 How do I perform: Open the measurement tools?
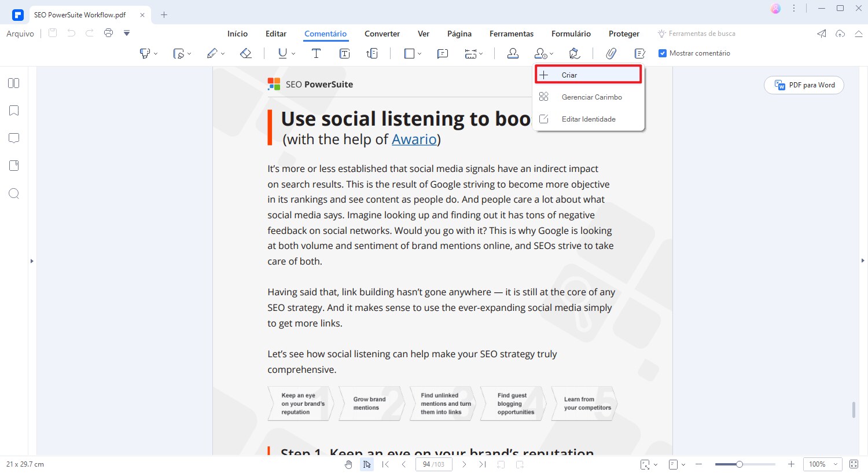[x=470, y=53]
